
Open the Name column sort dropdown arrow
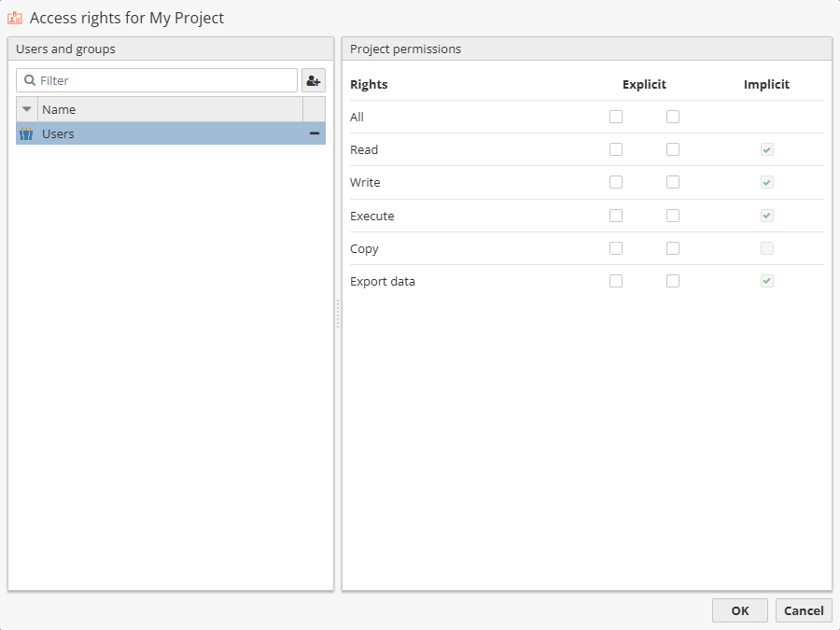[26, 109]
